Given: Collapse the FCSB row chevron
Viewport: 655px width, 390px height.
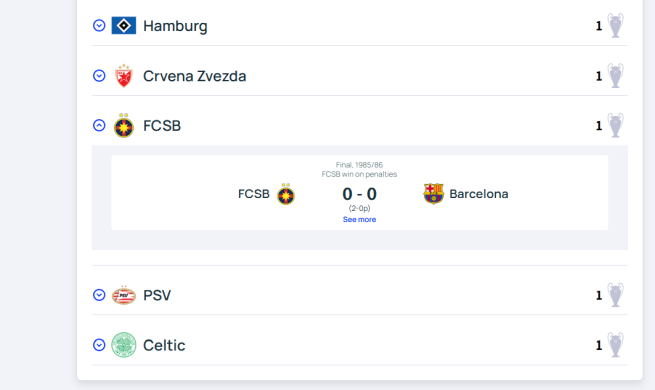Looking at the screenshot, I should (x=99, y=125).
